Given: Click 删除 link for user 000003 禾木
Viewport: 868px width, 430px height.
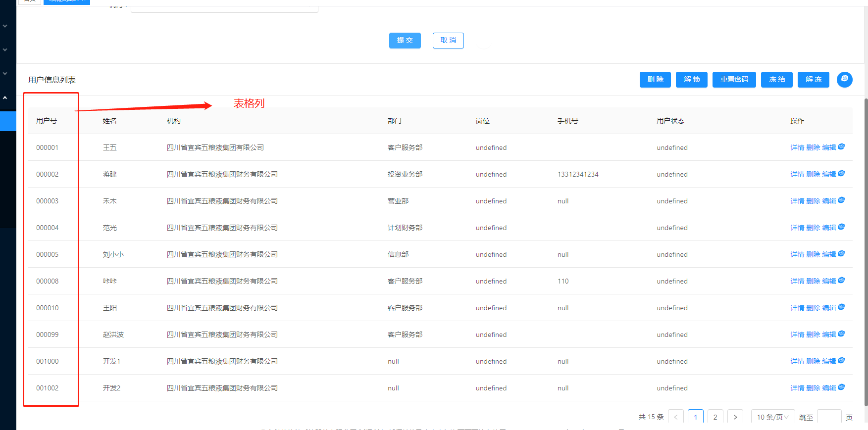Looking at the screenshot, I should click(813, 201).
